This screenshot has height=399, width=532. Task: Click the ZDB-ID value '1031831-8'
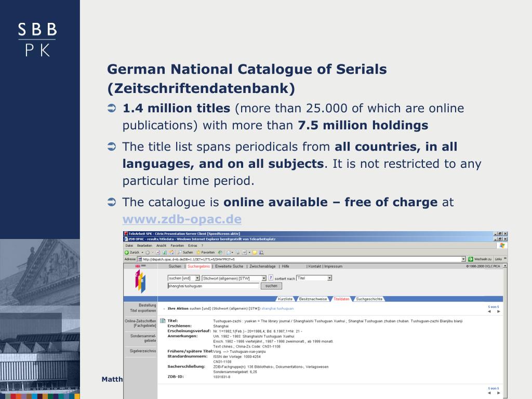tap(222, 377)
